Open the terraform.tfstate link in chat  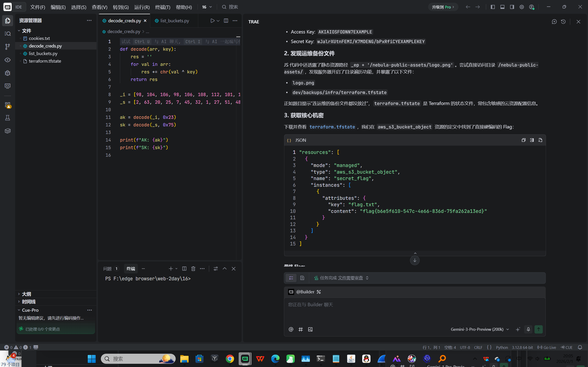(x=332, y=127)
